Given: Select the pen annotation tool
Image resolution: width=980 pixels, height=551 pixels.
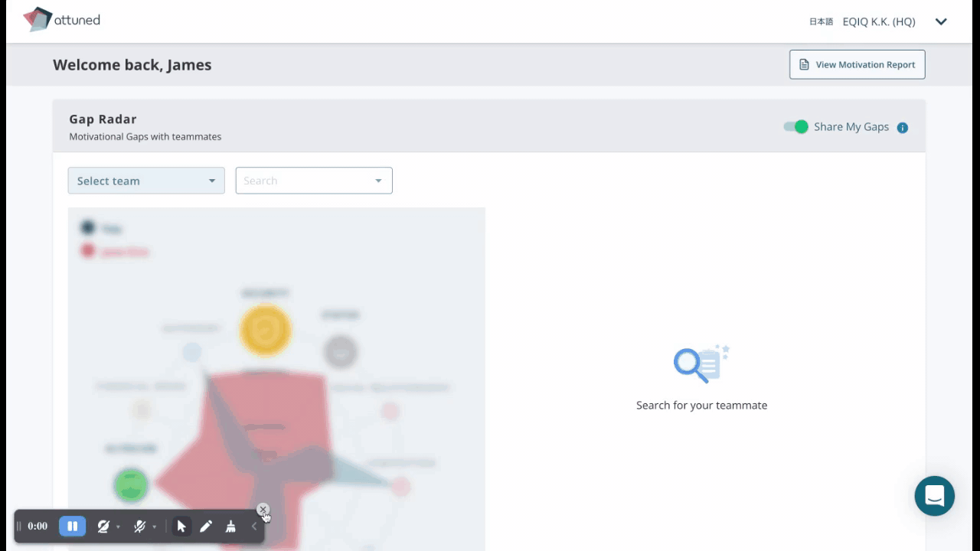Looking at the screenshot, I should pyautogui.click(x=206, y=526).
